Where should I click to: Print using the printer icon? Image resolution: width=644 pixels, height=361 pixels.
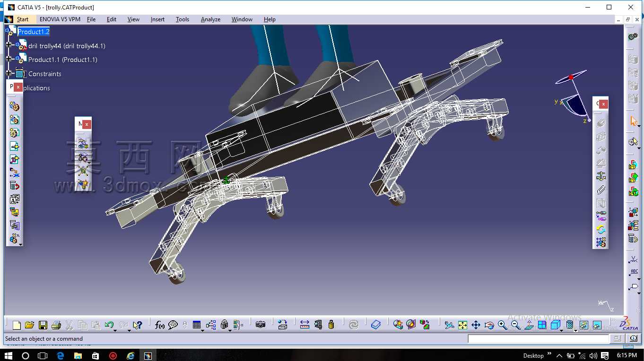(56, 325)
